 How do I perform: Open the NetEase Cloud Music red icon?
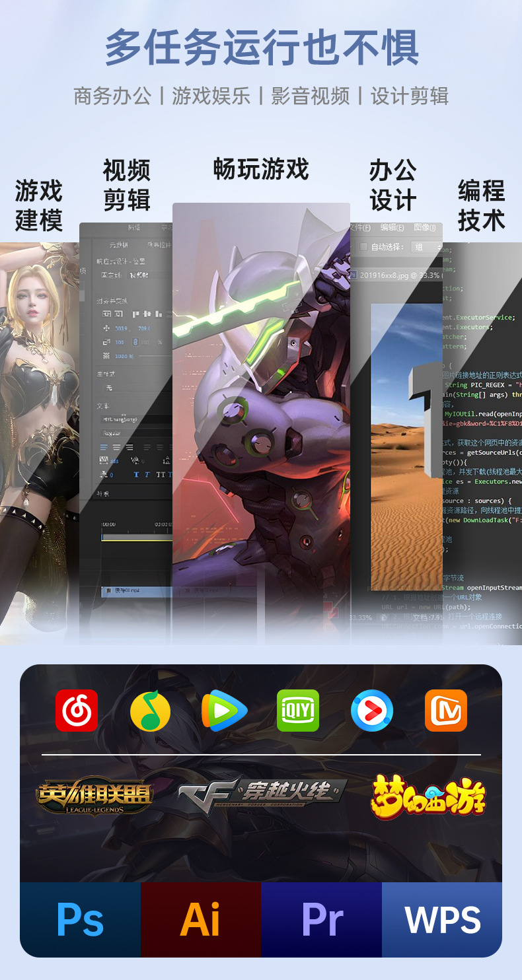pos(77,711)
